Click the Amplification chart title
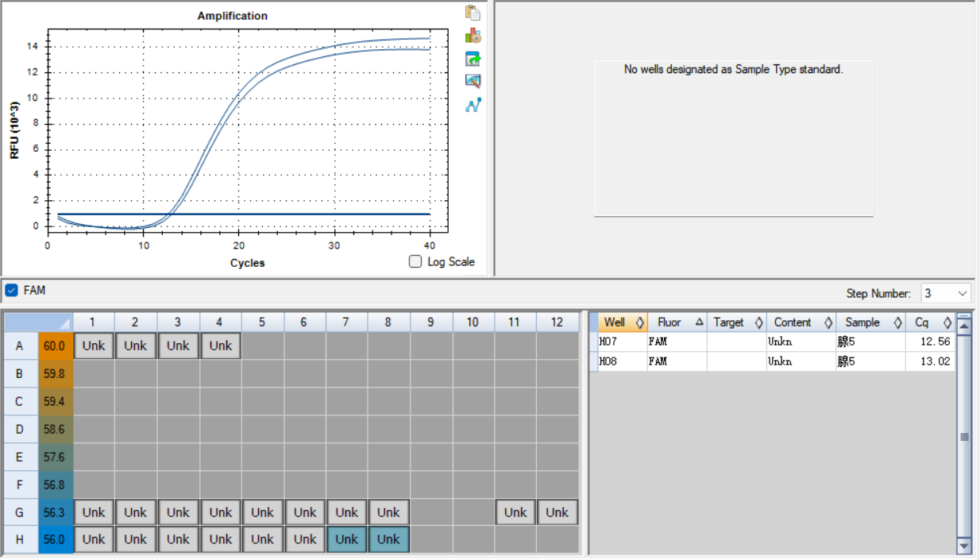Image resolution: width=980 pixels, height=560 pixels. [x=233, y=16]
